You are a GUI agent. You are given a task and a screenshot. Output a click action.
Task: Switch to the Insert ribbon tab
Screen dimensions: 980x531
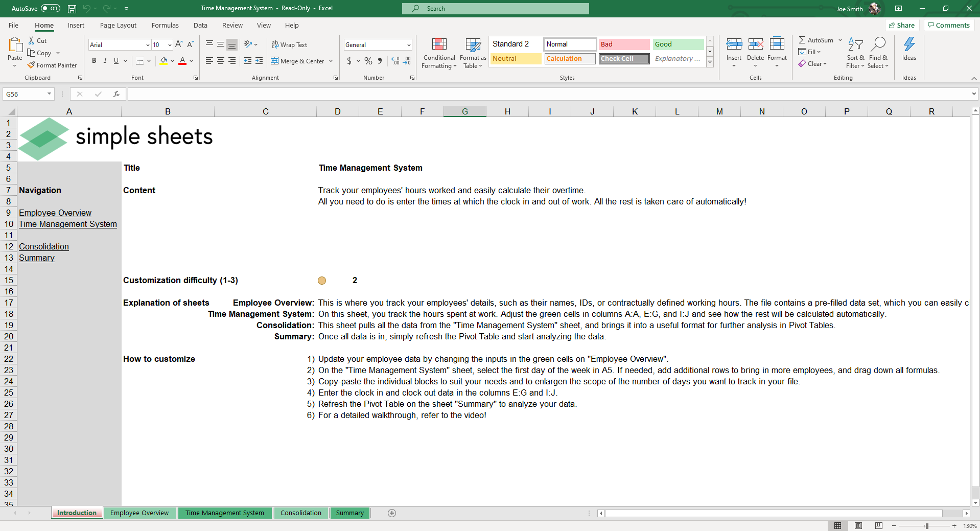coord(76,26)
